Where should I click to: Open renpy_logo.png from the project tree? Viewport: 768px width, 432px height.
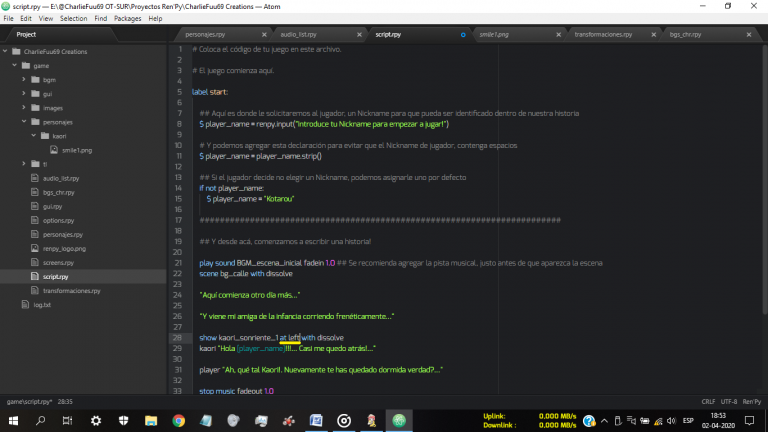click(x=64, y=248)
